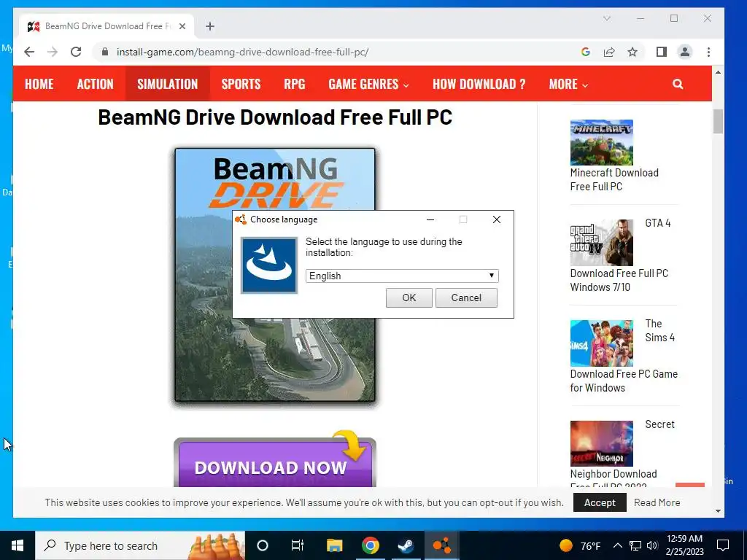This screenshot has height=560, width=747.
Task: Open Task View on taskbar
Action: click(298, 545)
